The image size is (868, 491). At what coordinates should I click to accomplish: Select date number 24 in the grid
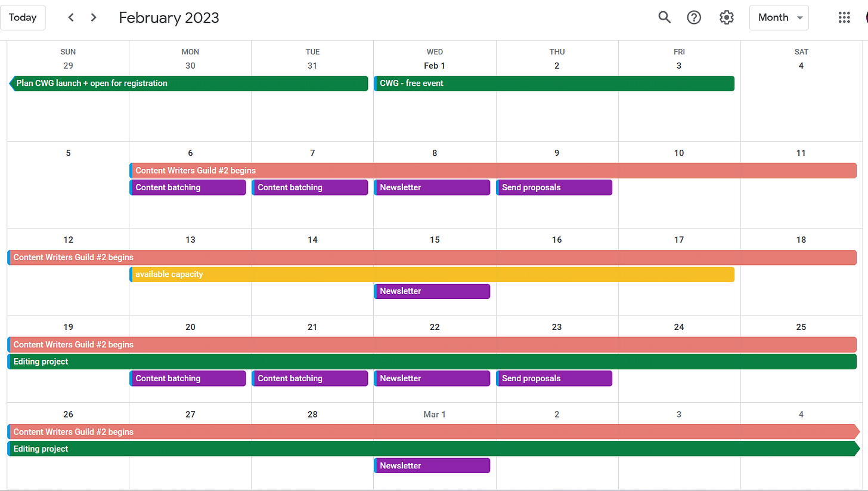(679, 327)
